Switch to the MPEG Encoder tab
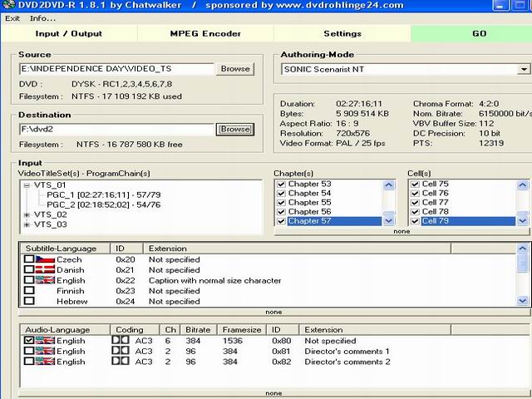Screen dimensions: 532x399 (205, 33)
